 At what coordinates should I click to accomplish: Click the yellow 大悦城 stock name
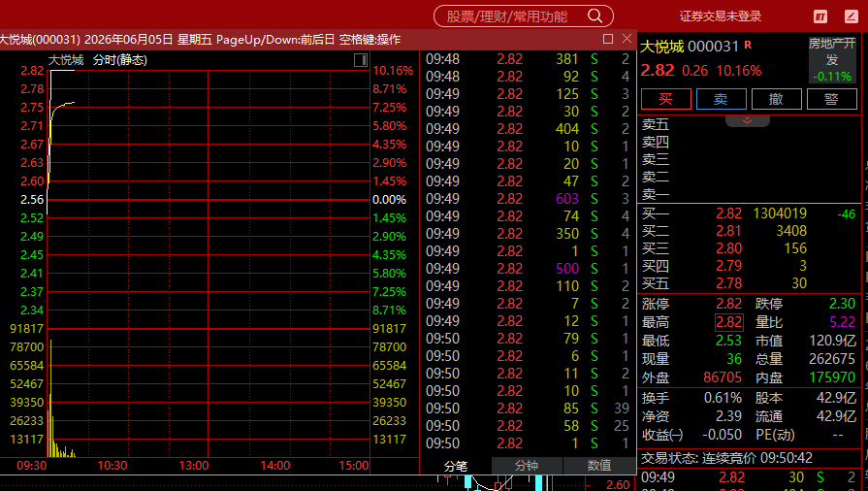pos(661,47)
